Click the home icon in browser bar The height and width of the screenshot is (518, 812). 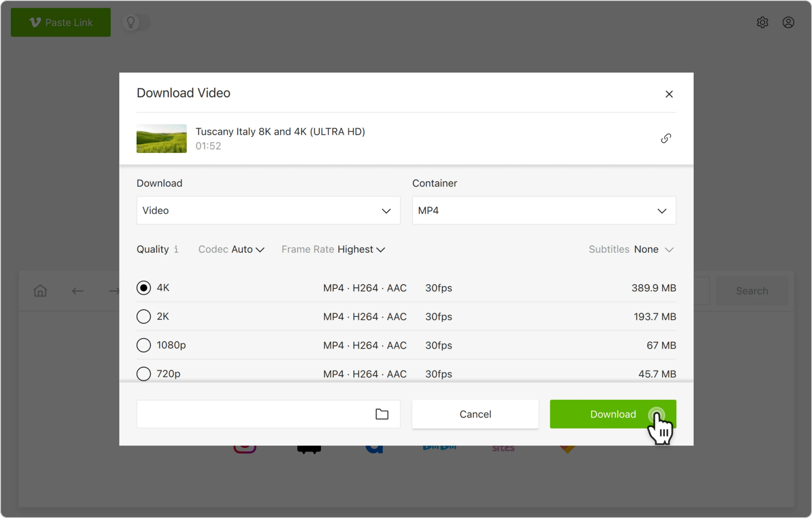[40, 291]
